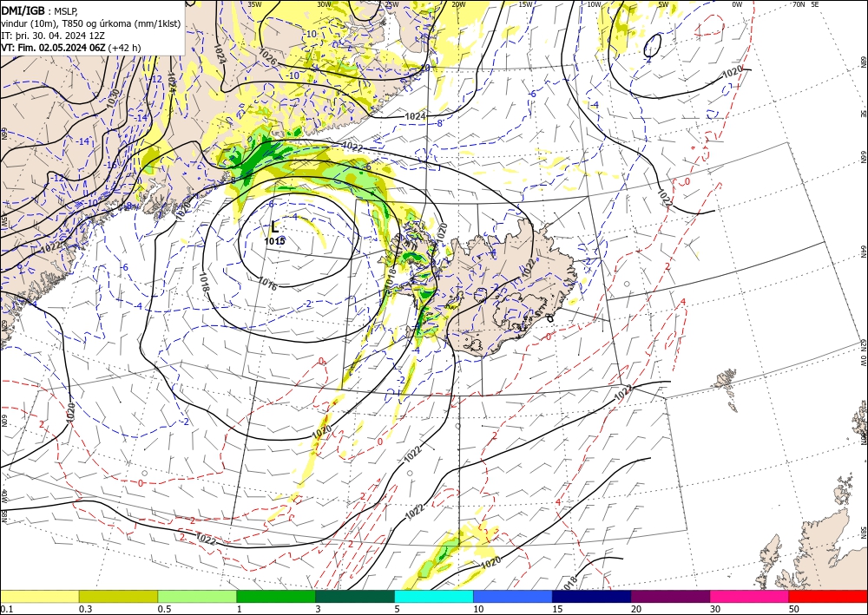Image resolution: width=868 pixels, height=615 pixels.
Task: Select the "1015" pressure value under L
Action: click(x=274, y=241)
